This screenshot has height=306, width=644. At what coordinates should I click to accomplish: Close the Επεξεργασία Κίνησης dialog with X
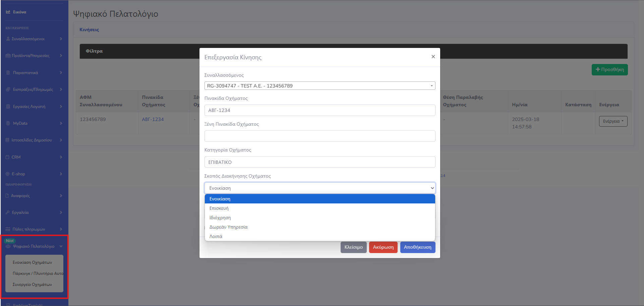[x=433, y=57]
